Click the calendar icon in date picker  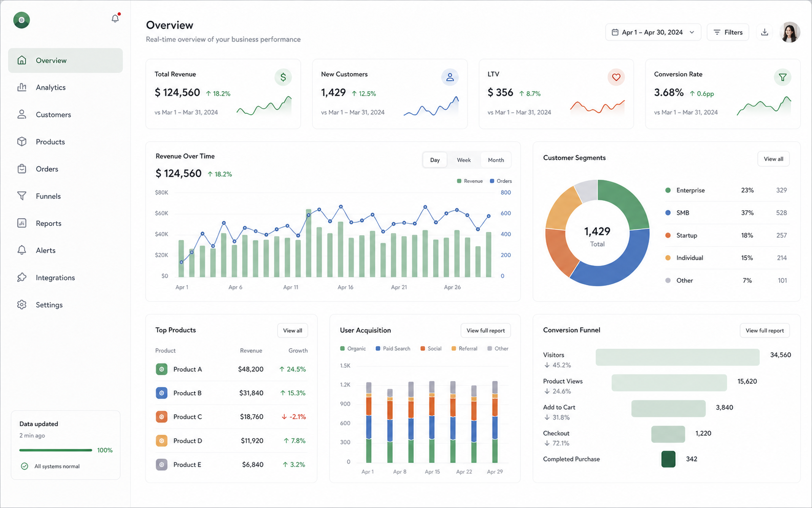pyautogui.click(x=615, y=32)
